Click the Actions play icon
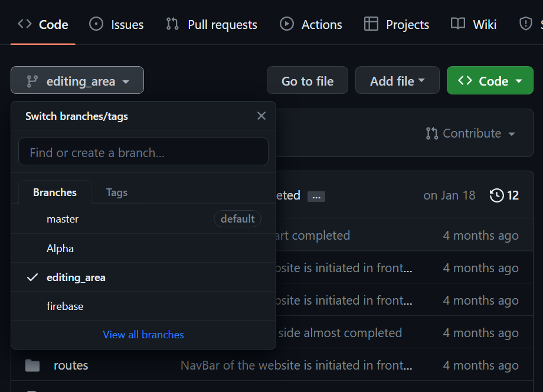This screenshot has width=543, height=392. tap(287, 24)
